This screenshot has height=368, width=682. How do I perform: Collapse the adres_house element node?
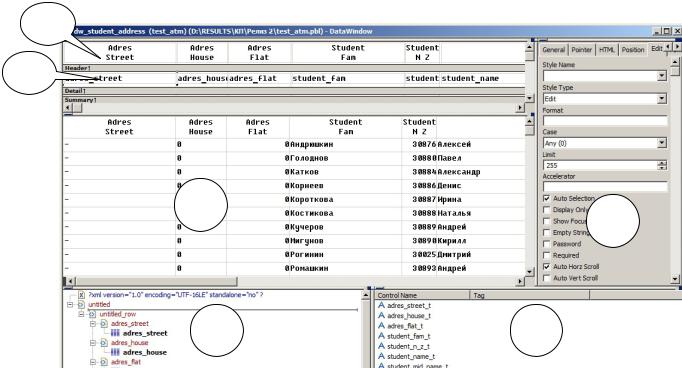[93, 343]
